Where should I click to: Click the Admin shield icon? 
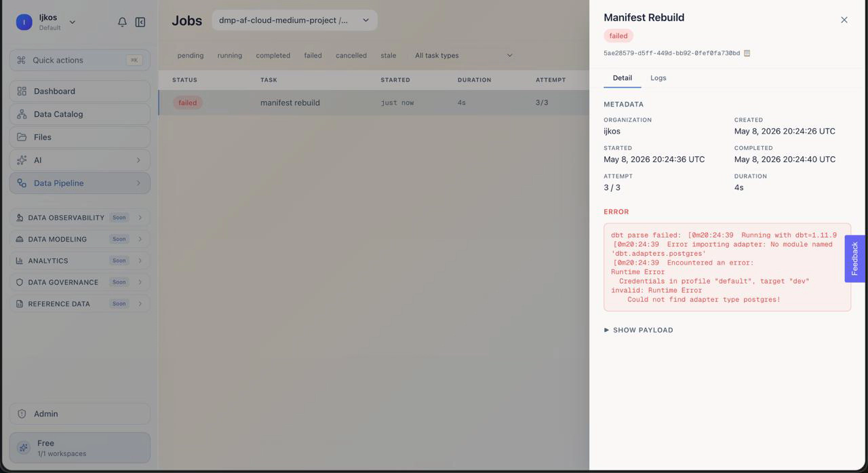point(22,414)
